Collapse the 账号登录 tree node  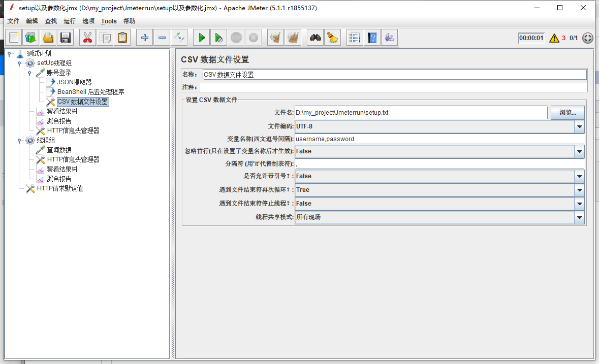tap(30, 73)
